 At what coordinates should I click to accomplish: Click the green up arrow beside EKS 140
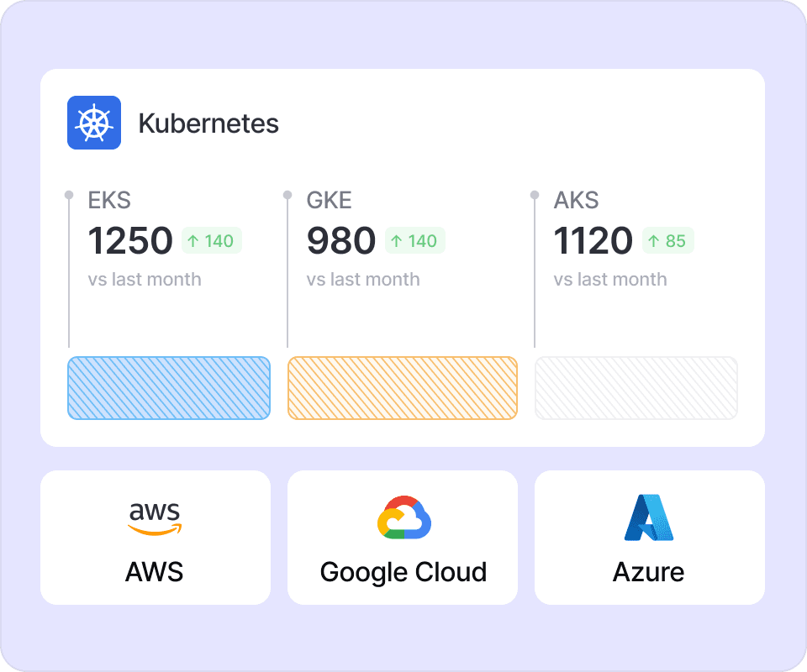coord(193,241)
